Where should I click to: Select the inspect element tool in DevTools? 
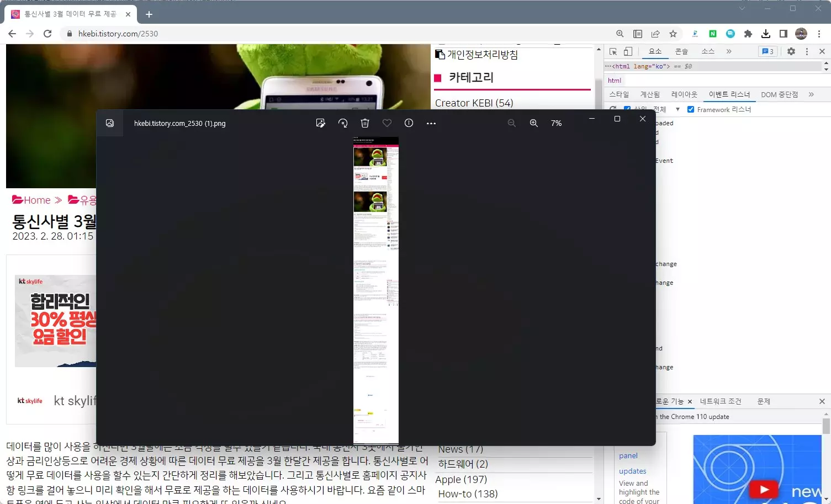pyautogui.click(x=613, y=51)
